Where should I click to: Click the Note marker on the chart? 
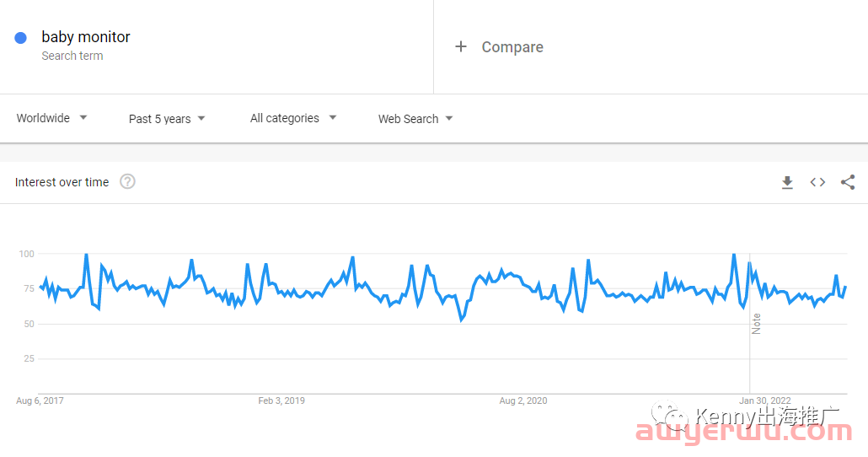(756, 324)
